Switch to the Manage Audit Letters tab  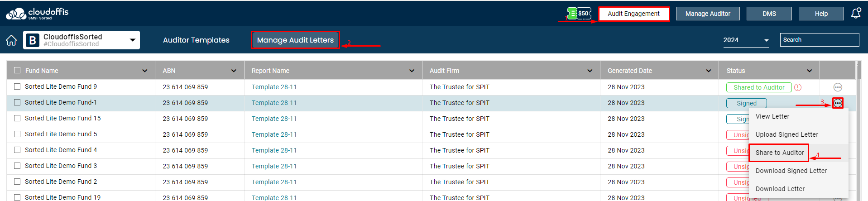click(295, 40)
